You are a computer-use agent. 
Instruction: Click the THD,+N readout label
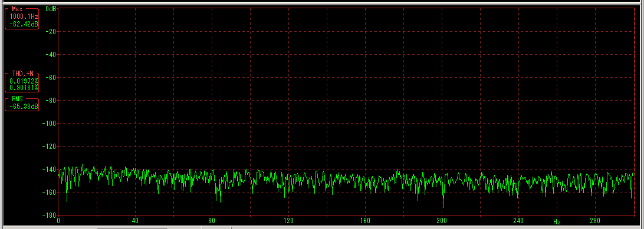point(22,74)
